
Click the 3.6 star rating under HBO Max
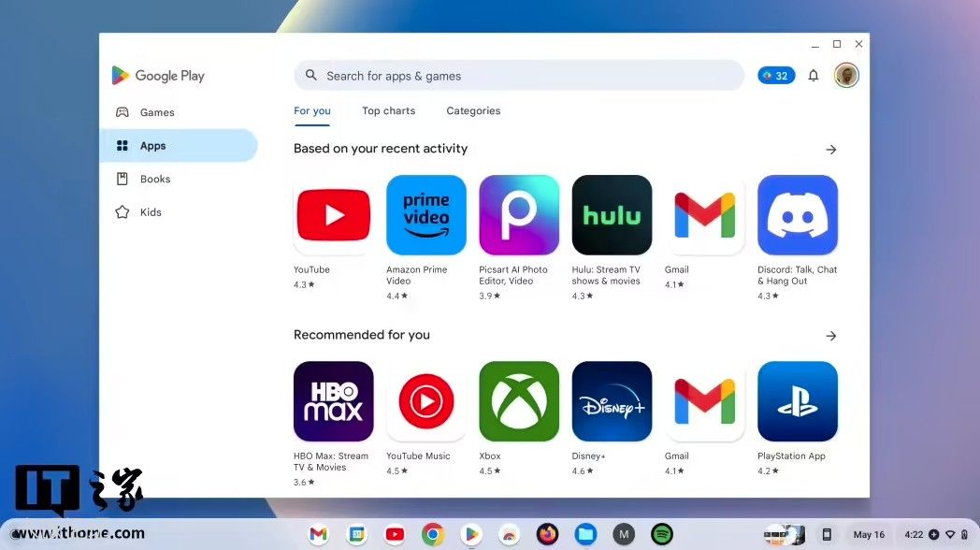[x=304, y=482]
